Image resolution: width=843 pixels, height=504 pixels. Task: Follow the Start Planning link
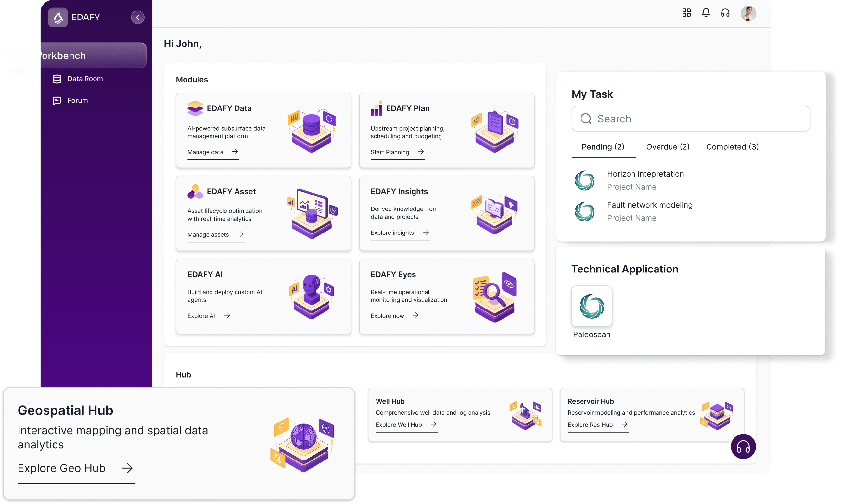click(x=398, y=152)
